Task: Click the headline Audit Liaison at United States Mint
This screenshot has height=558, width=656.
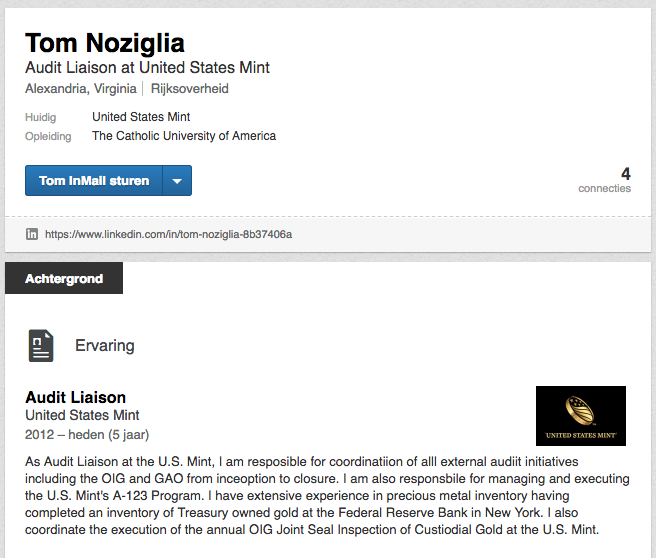Action: (x=147, y=68)
